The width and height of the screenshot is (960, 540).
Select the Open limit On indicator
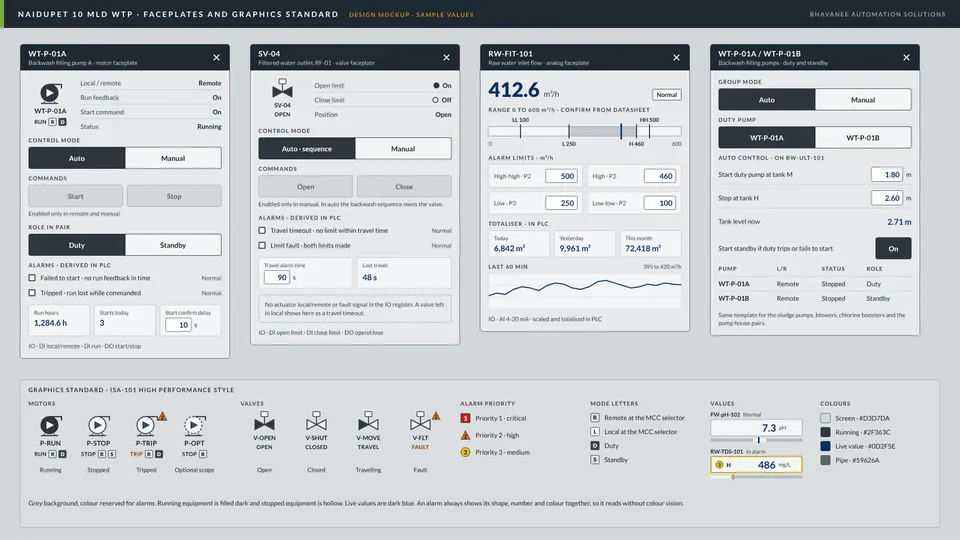click(436, 86)
